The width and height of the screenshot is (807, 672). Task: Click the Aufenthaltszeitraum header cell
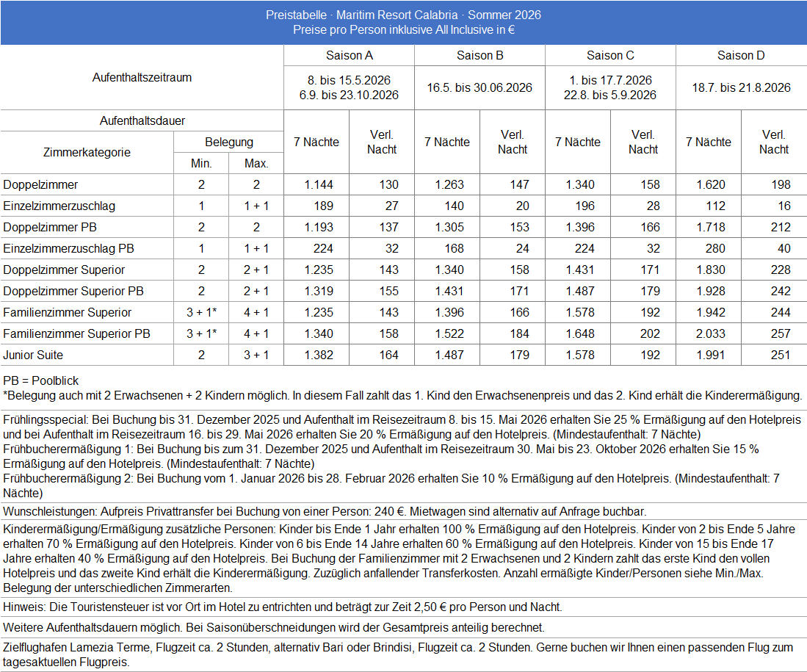pyautogui.click(x=142, y=78)
